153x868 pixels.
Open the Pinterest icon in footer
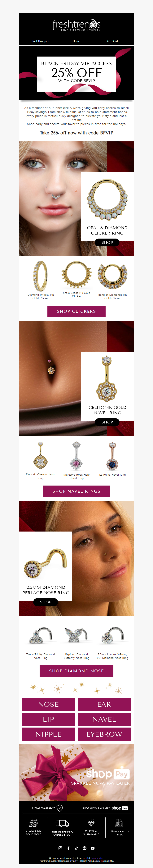(x=84, y=848)
